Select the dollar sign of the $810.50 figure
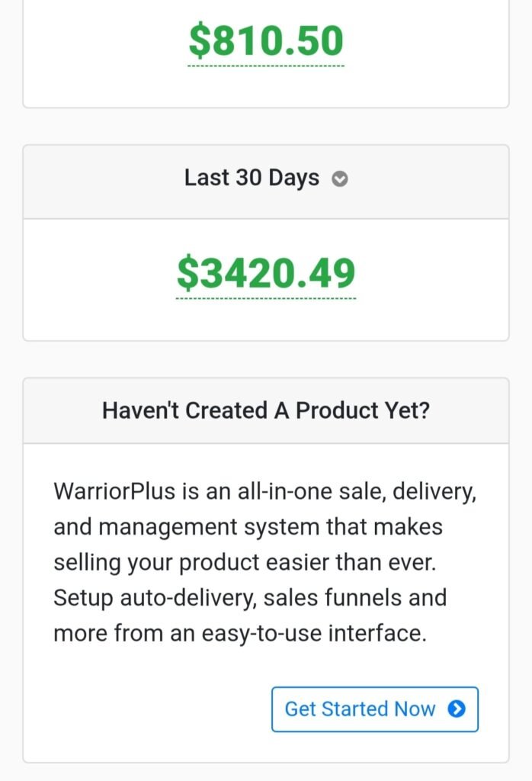Viewport: 532px width, 781px height. pos(200,40)
